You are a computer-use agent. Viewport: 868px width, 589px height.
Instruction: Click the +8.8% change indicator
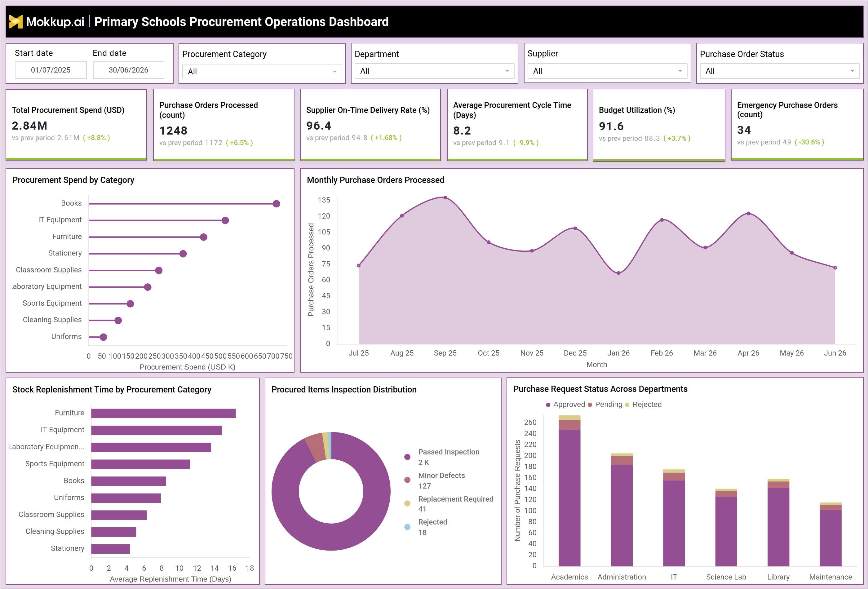pyautogui.click(x=96, y=138)
